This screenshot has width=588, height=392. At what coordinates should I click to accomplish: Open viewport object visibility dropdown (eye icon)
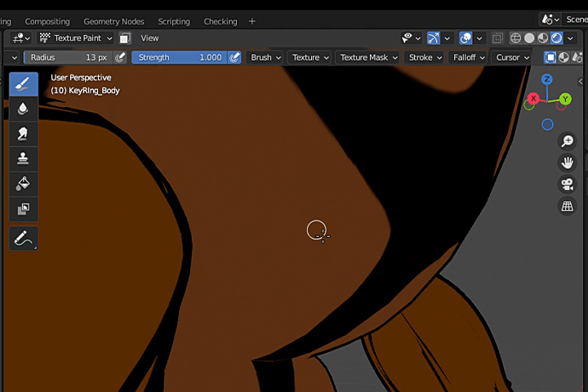click(411, 38)
